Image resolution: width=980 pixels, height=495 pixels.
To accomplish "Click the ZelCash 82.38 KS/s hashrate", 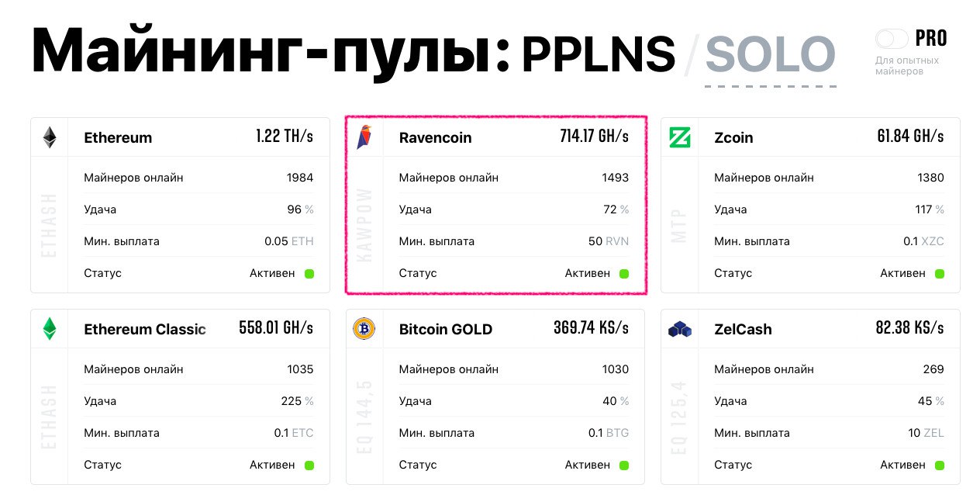I will (x=909, y=328).
